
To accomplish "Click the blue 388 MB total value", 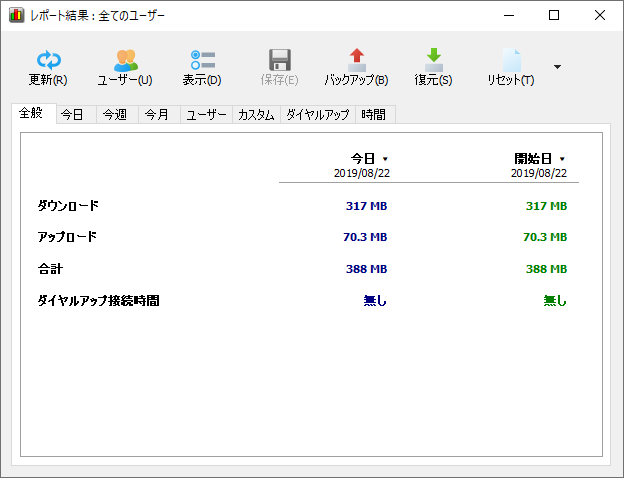I will click(367, 269).
